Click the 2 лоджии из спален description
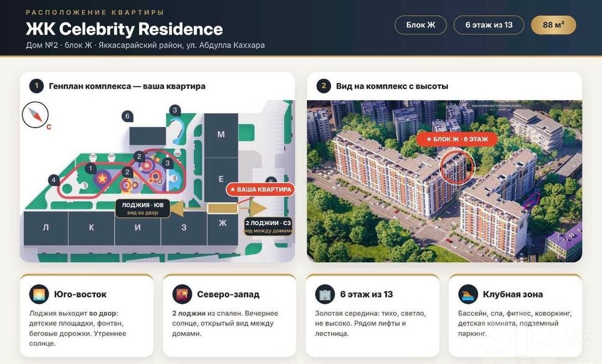 click(225, 323)
